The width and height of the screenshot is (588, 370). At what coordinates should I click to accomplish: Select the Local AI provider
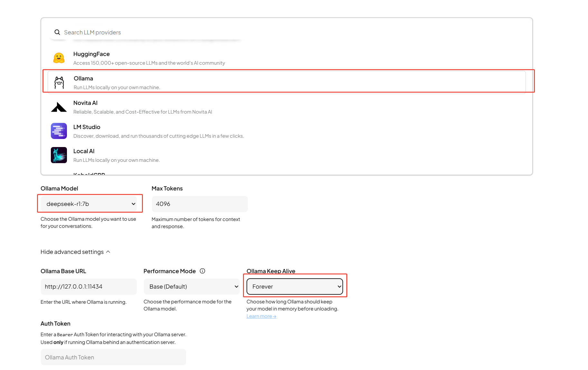(x=286, y=155)
